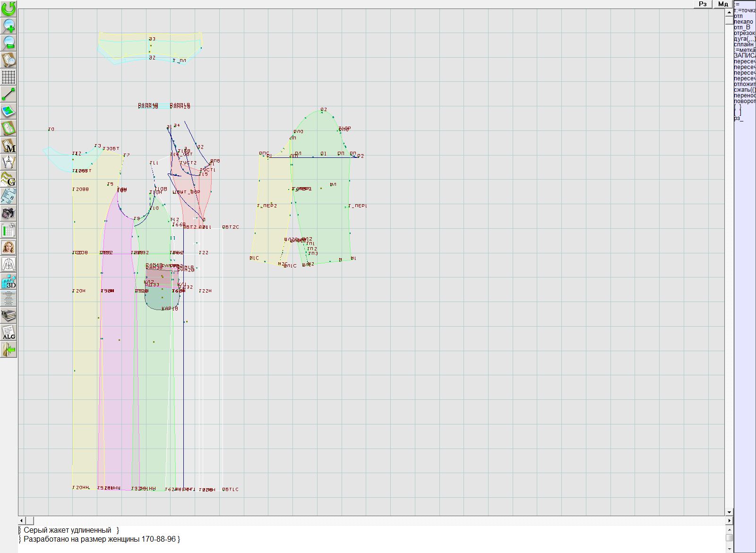The image size is (756, 553).
Task: Click the green refresh arrow icon
Action: [x=9, y=8]
